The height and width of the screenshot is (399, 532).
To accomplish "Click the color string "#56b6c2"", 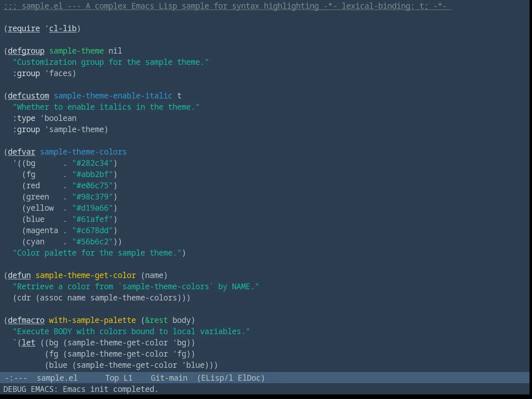I will pyautogui.click(x=92, y=241).
